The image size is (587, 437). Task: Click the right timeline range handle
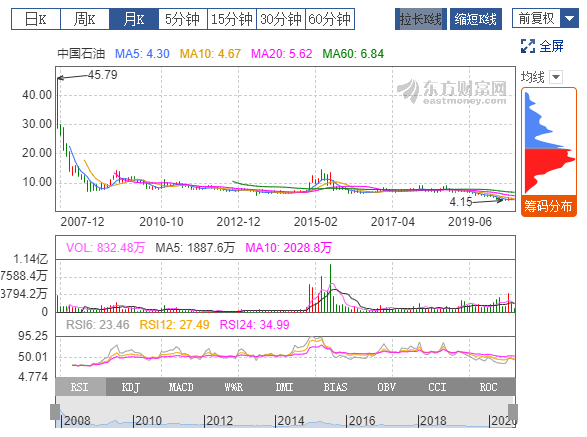point(513,412)
